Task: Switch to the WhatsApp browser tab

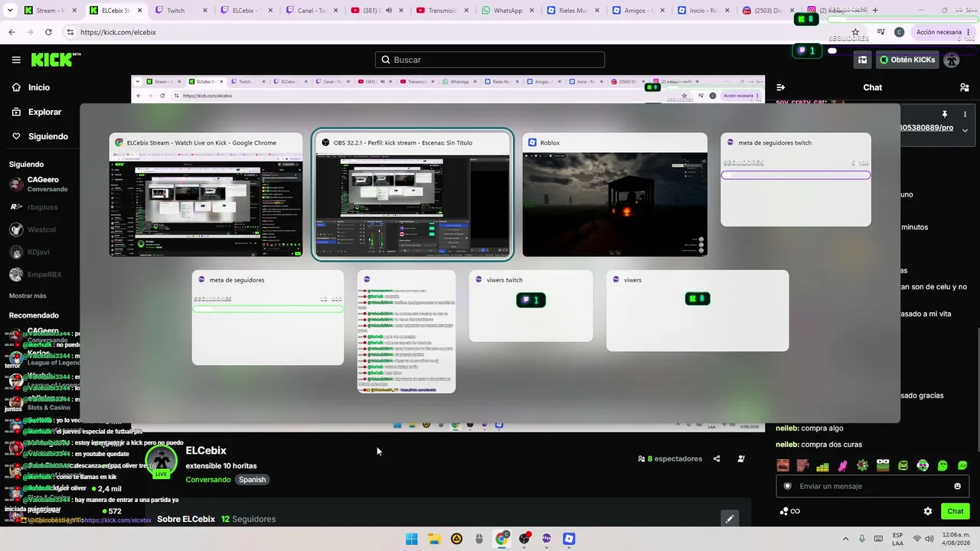Action: (507, 11)
